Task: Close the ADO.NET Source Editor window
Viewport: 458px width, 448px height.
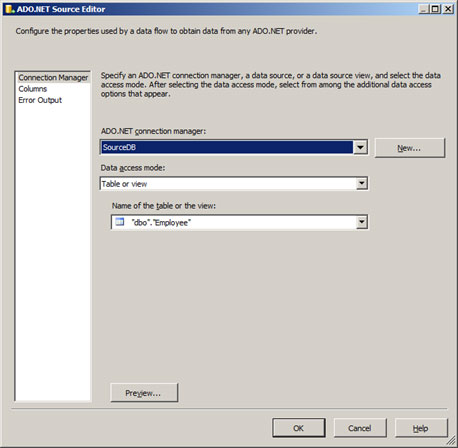Action: (448, 9)
